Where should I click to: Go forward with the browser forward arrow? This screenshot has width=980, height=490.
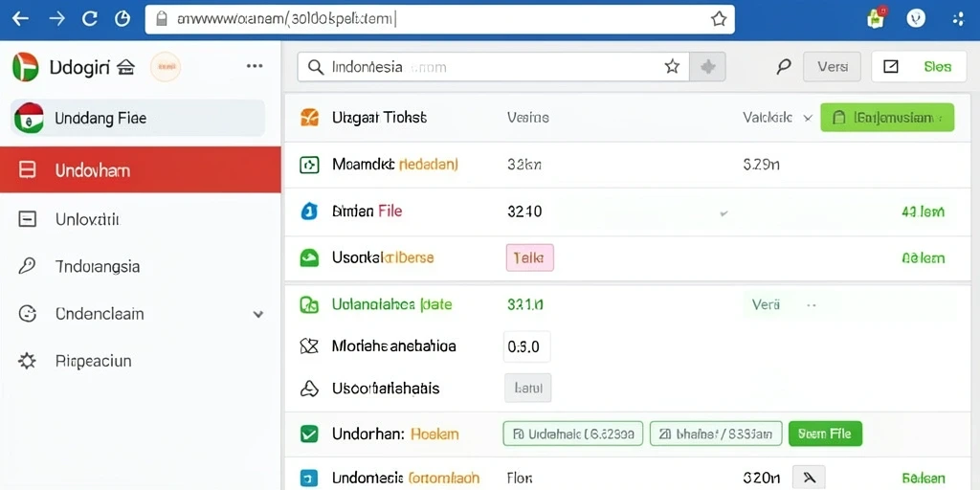coord(56,19)
